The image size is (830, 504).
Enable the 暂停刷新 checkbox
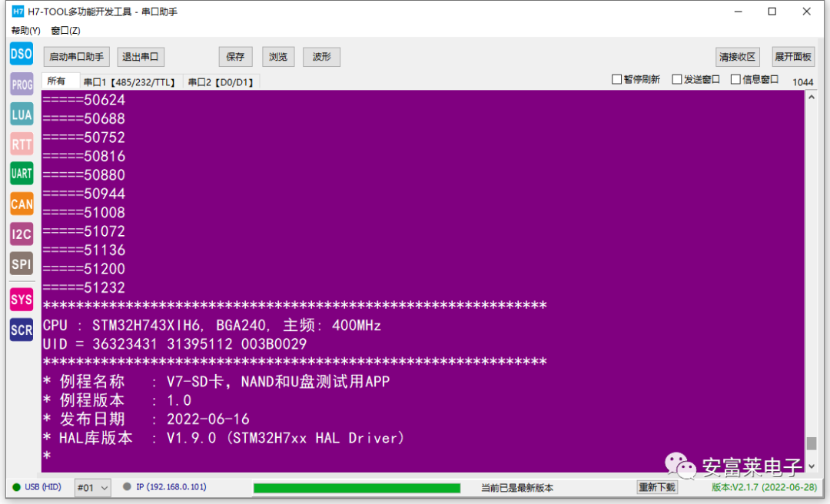coord(616,79)
